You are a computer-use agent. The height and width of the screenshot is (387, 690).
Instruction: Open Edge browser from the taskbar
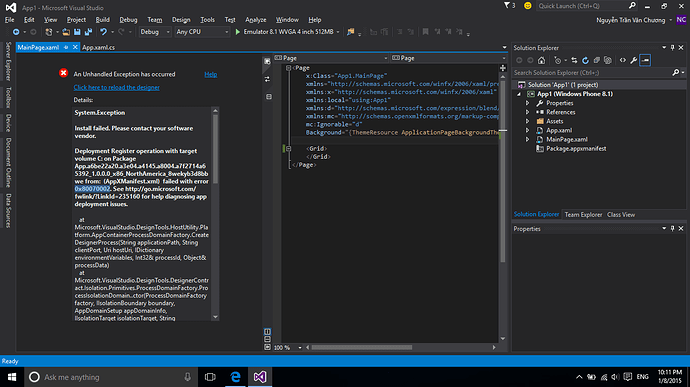click(x=235, y=377)
